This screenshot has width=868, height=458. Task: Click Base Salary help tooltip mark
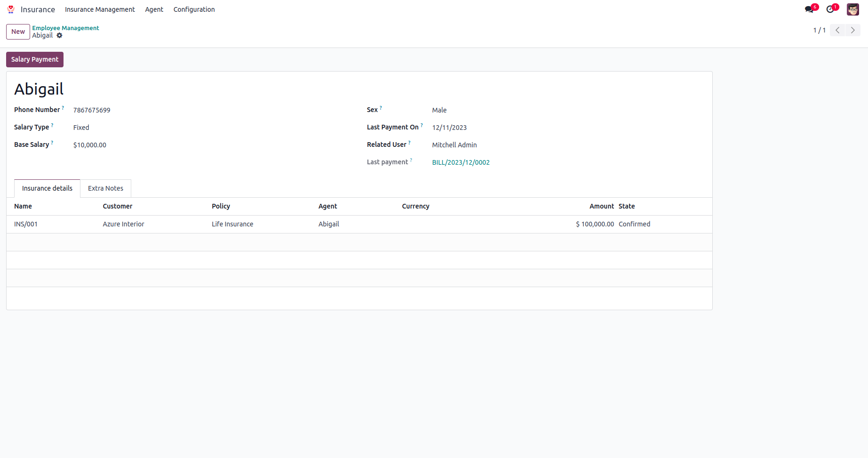click(x=52, y=143)
